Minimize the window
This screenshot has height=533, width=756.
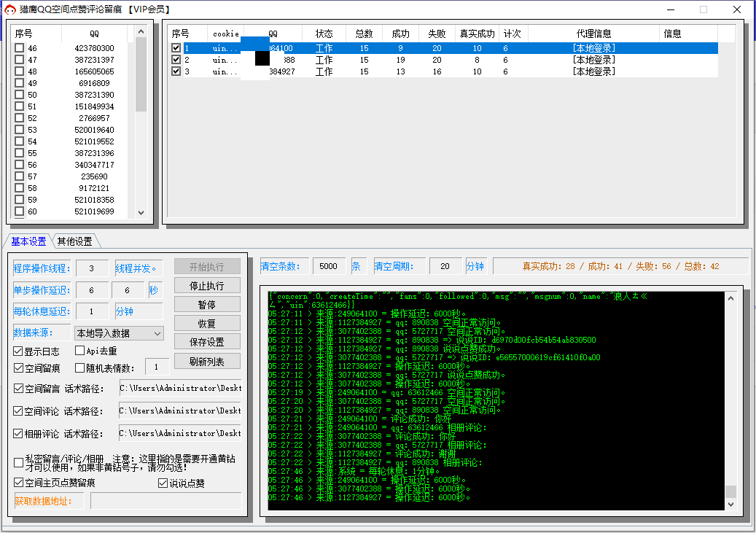pyautogui.click(x=671, y=9)
